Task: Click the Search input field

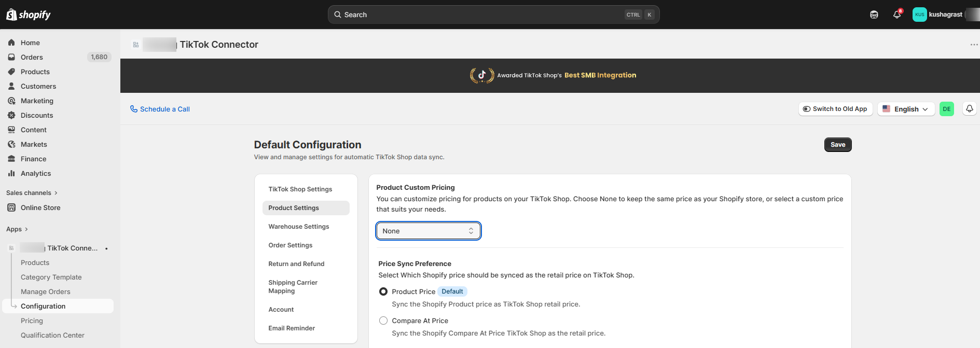Action: 482,15
